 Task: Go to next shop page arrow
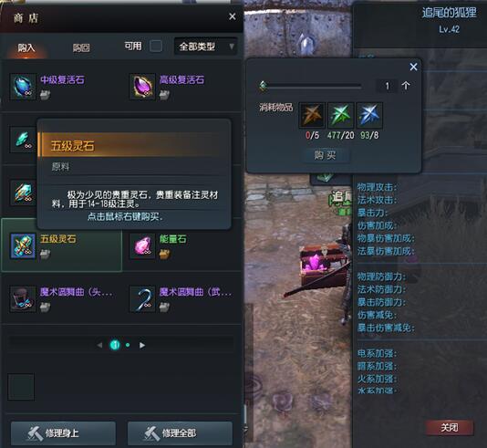click(142, 345)
